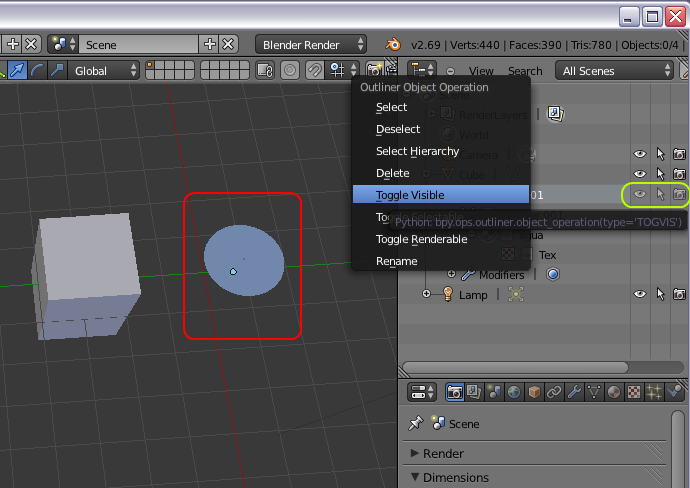Toggle the snap magnet icon

pyautogui.click(x=314, y=70)
